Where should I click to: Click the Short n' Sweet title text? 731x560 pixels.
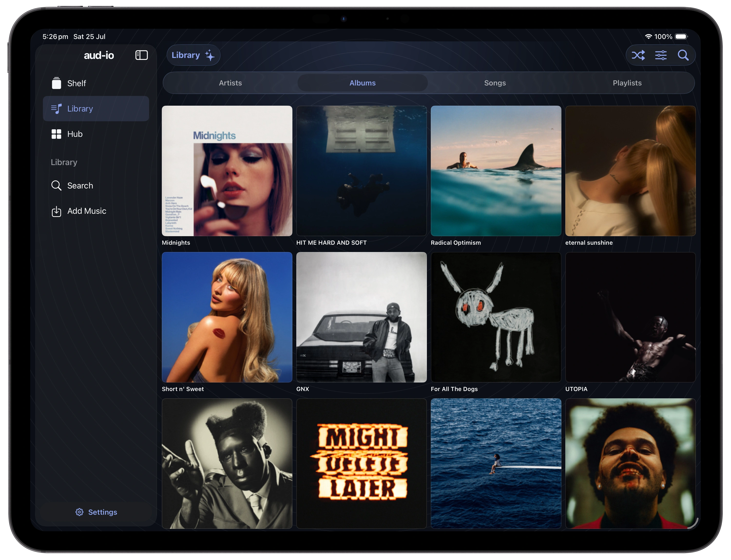[x=183, y=389]
